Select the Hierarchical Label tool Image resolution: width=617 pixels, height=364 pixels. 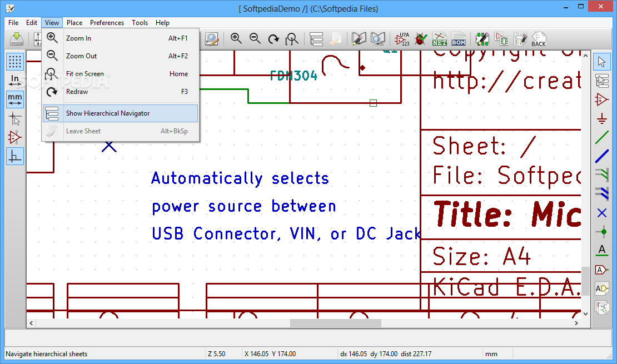tap(601, 289)
